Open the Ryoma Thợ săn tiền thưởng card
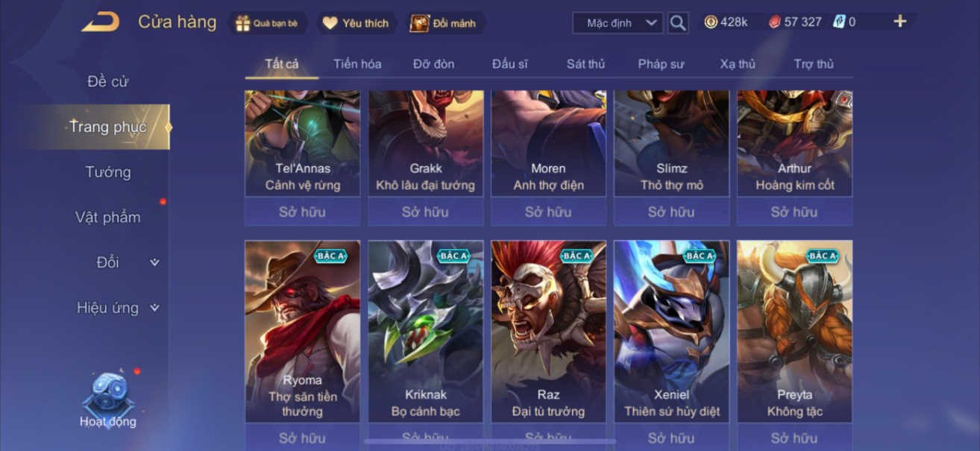 pos(302,332)
